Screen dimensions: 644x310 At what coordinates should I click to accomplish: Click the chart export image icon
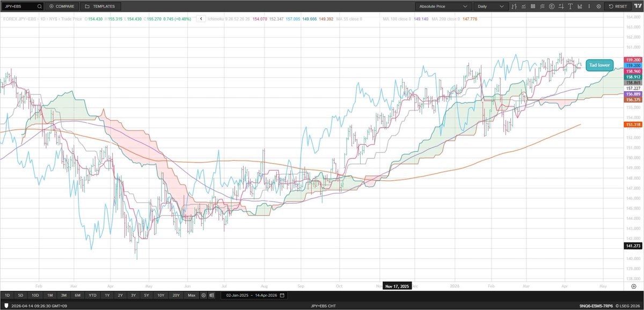[x=581, y=6]
